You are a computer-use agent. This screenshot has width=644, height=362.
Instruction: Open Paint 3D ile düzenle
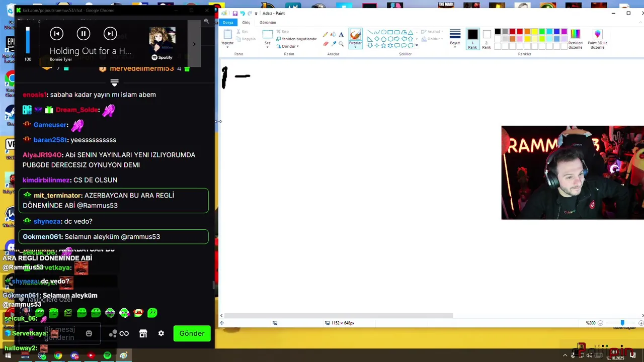597,38
